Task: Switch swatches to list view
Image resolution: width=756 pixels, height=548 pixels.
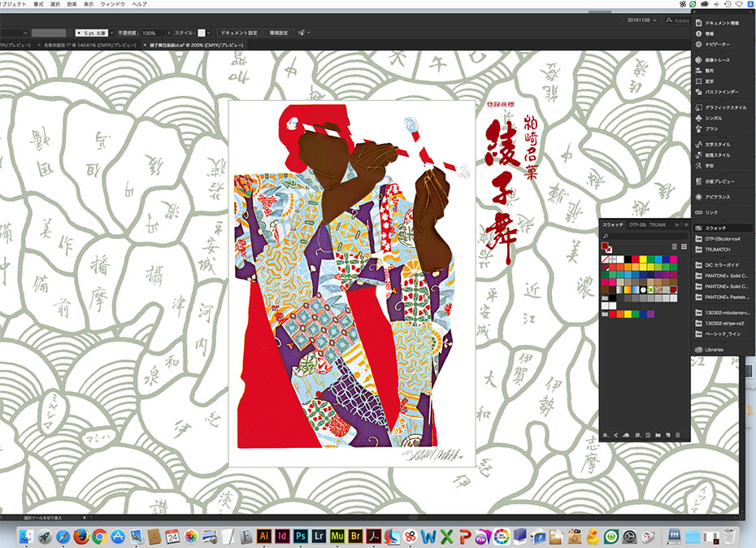Action: 674,246
